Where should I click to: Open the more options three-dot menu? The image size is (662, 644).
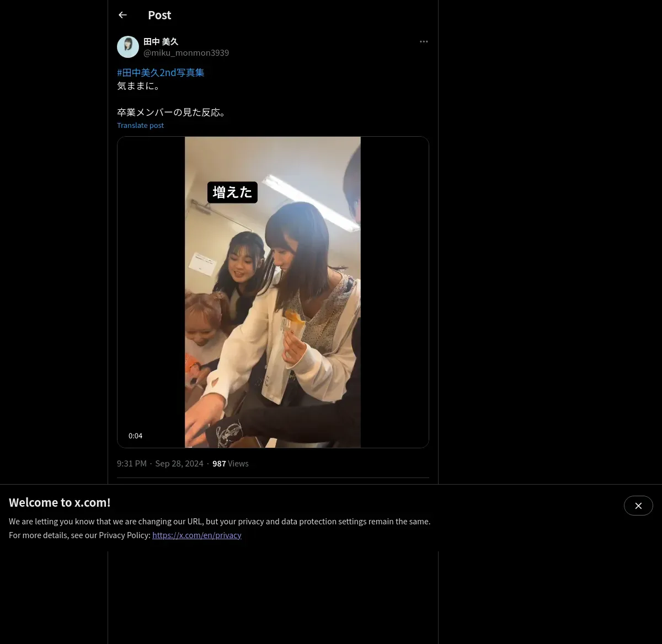pyautogui.click(x=424, y=41)
